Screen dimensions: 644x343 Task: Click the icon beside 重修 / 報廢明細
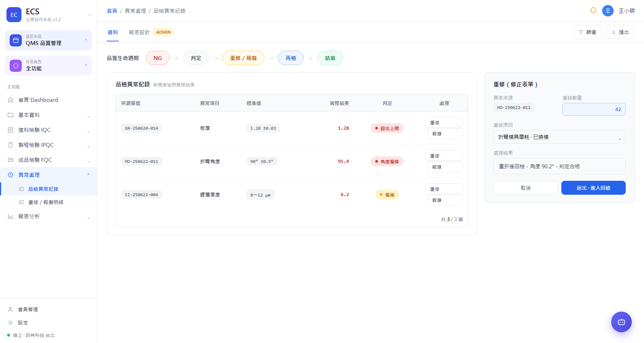click(21, 202)
